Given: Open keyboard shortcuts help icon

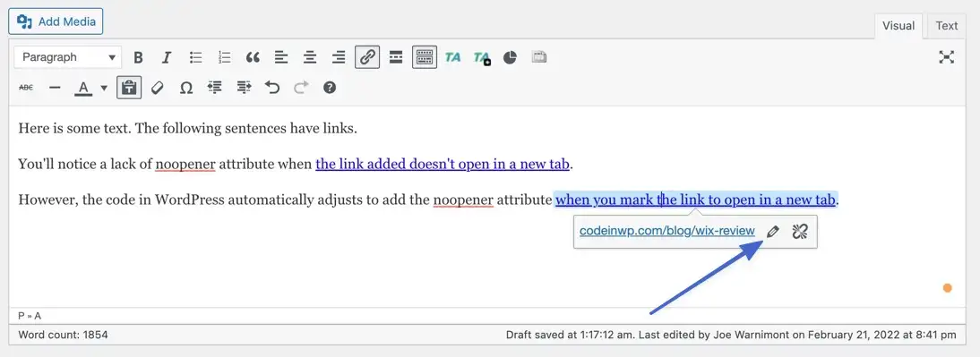Looking at the screenshot, I should point(330,88).
